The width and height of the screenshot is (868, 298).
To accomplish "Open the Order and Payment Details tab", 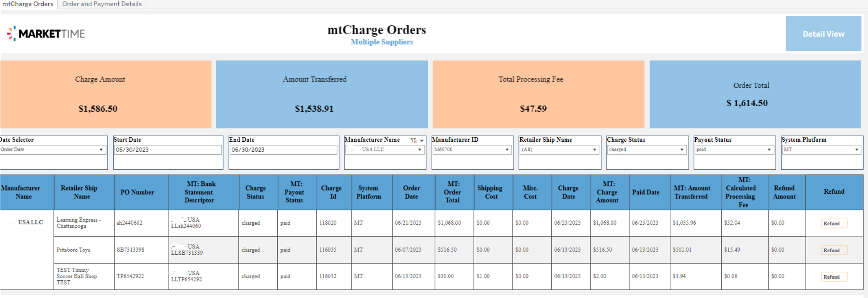I will pyautogui.click(x=102, y=4).
